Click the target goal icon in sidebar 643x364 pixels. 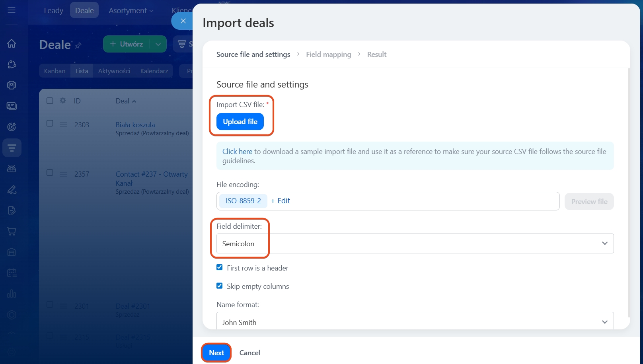(x=12, y=127)
